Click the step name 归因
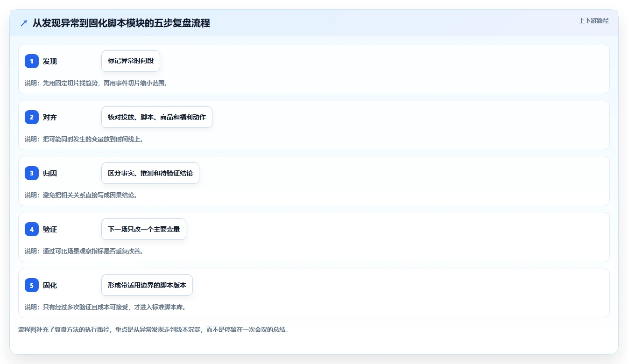Viewport: 628px width, 364px height. [x=50, y=173]
